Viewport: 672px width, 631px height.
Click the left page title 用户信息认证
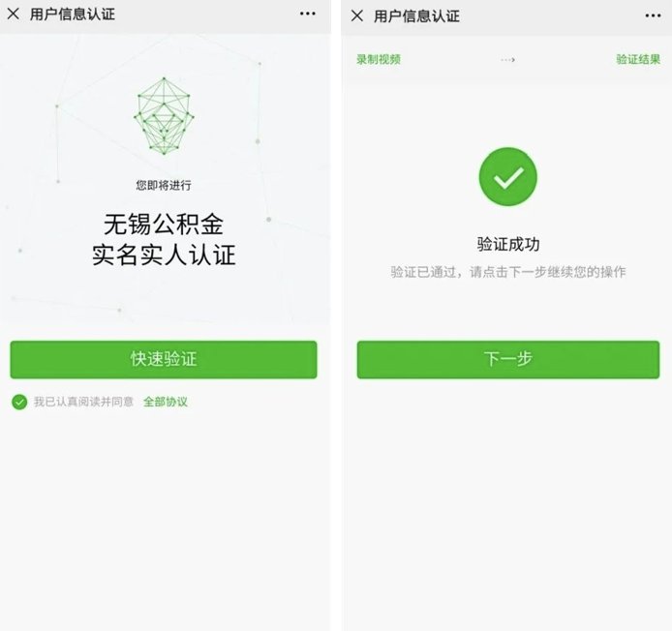pyautogui.click(x=73, y=15)
